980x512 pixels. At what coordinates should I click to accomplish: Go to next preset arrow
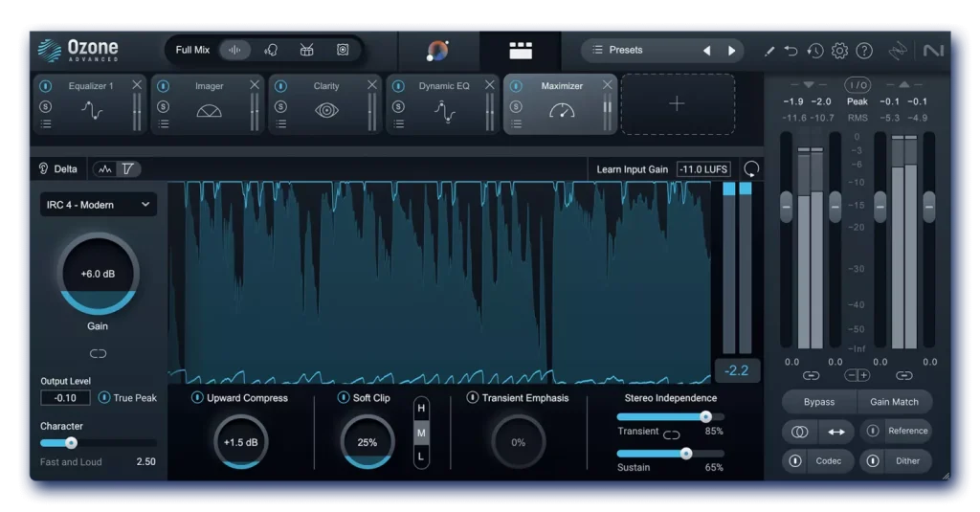pyautogui.click(x=732, y=51)
